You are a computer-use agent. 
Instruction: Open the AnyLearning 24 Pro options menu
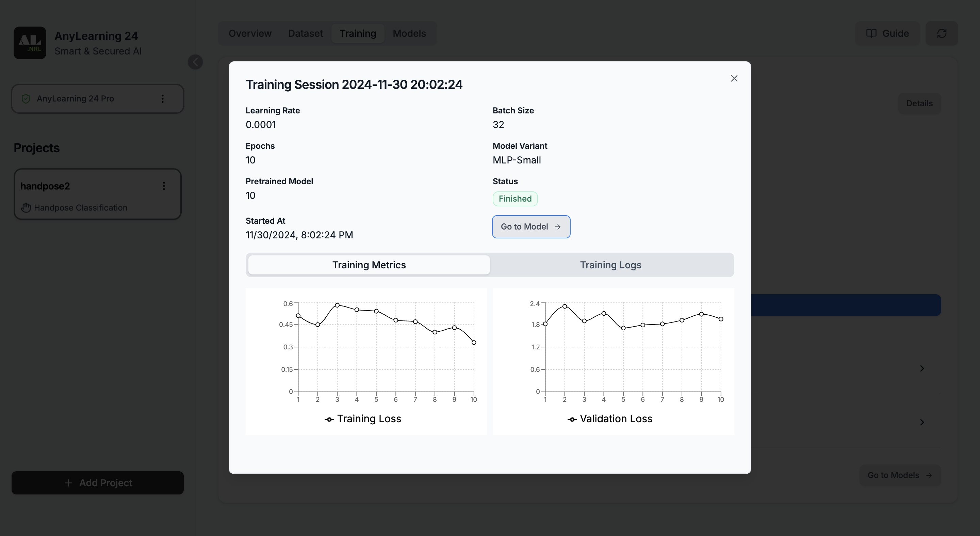[162, 99]
